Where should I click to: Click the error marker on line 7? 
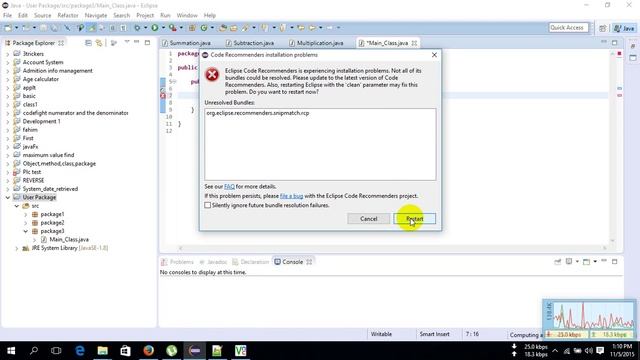tap(163, 96)
